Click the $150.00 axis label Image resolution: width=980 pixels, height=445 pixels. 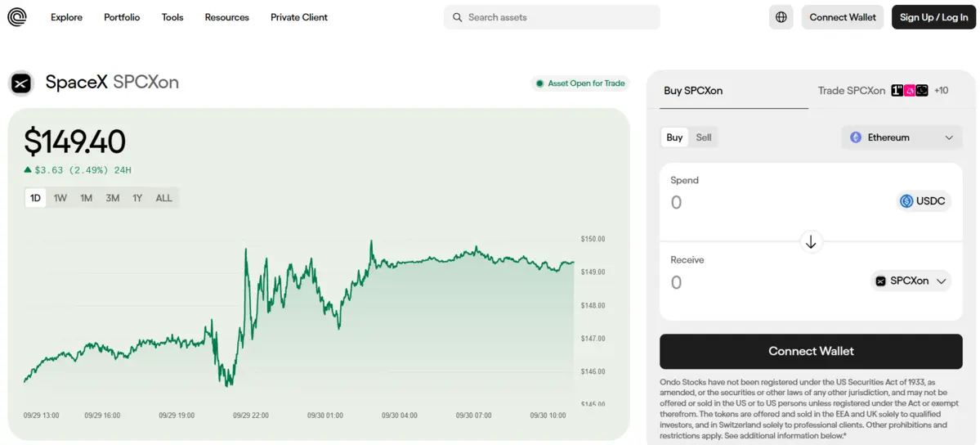[x=593, y=239]
